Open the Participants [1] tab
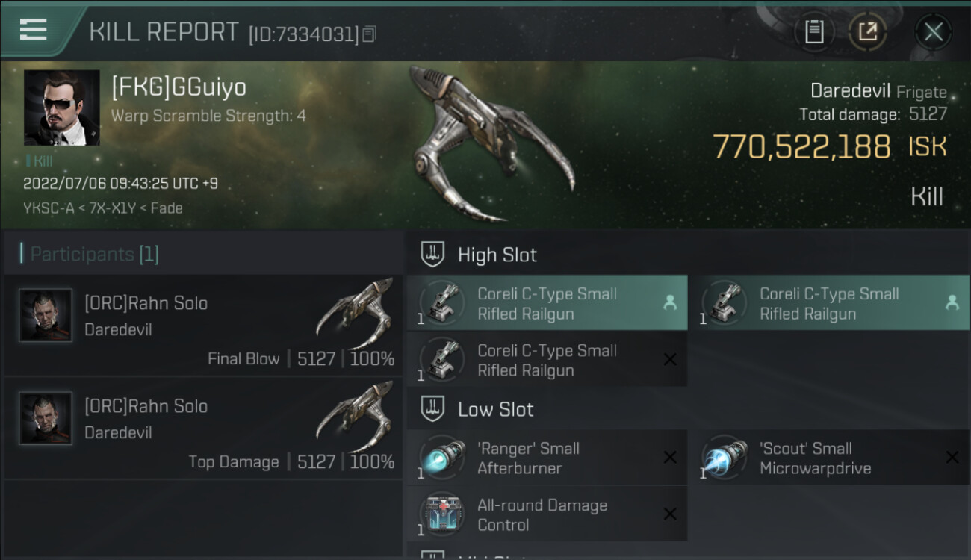 click(x=94, y=255)
